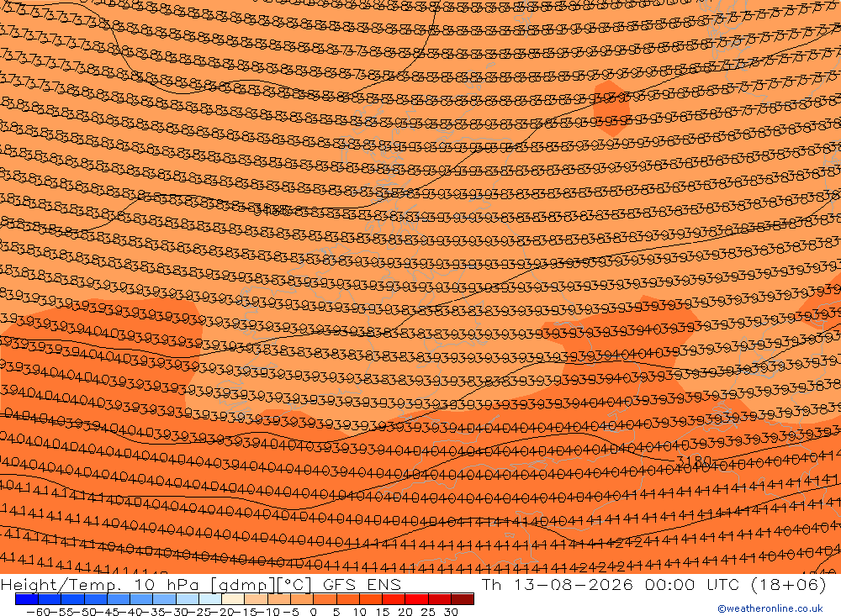Screen dimensions: 841x616
Task: Select the darkest blue swatch below -60
Action: (27, 599)
